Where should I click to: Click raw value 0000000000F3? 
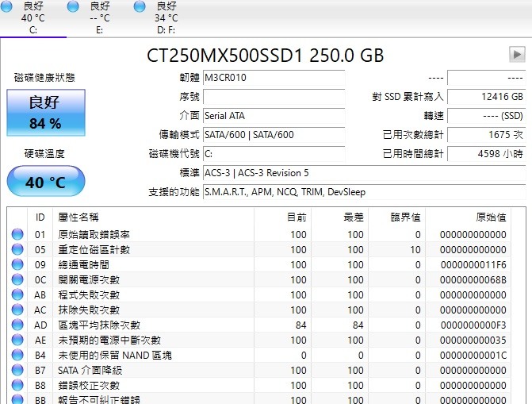[473, 325]
